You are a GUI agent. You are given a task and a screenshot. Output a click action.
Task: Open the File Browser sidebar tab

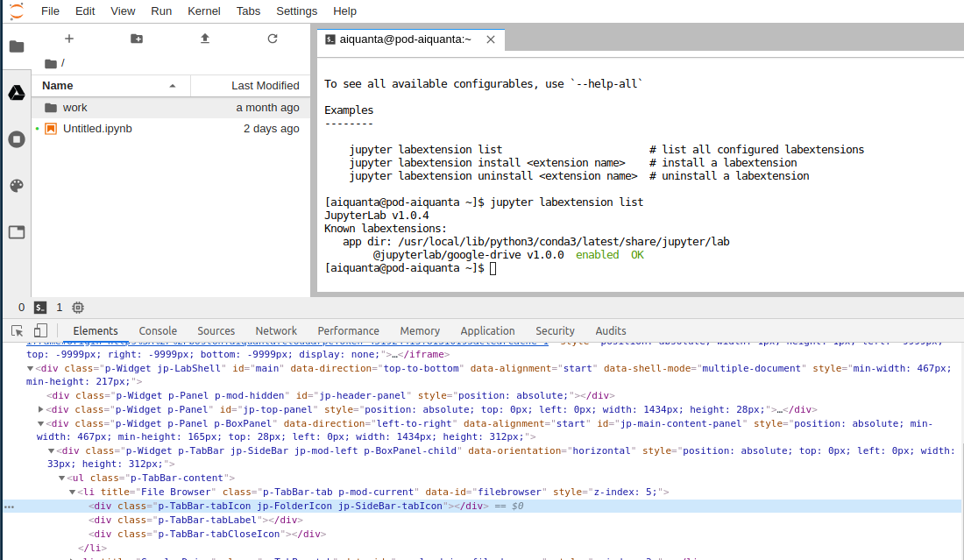[17, 46]
